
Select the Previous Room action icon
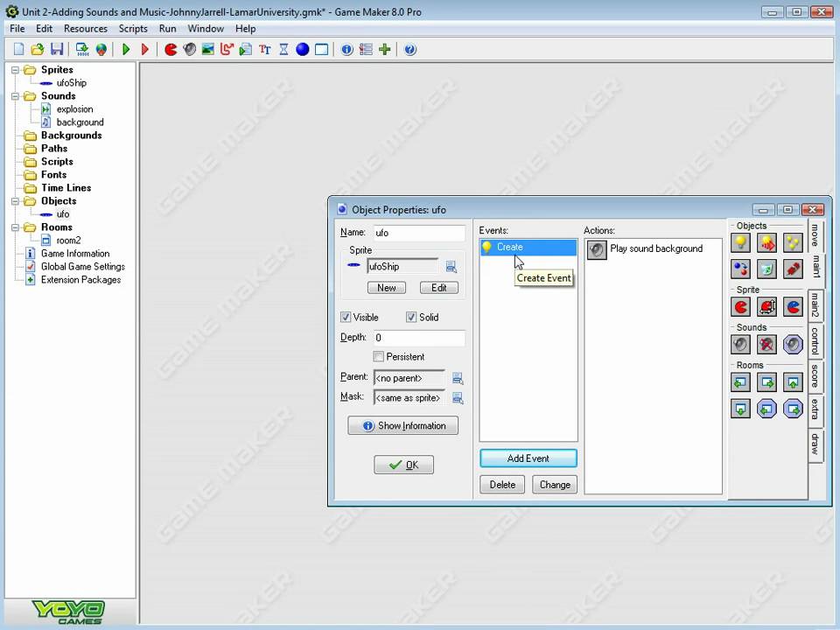pyautogui.click(x=740, y=382)
